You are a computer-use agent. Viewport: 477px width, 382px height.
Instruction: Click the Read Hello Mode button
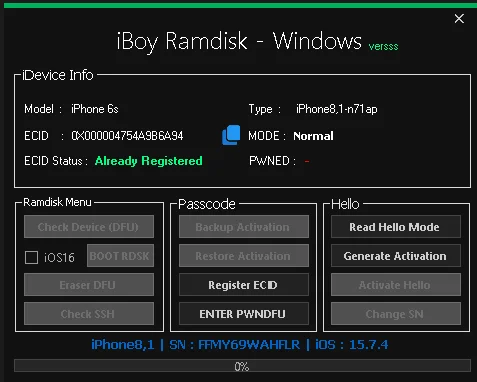click(396, 227)
